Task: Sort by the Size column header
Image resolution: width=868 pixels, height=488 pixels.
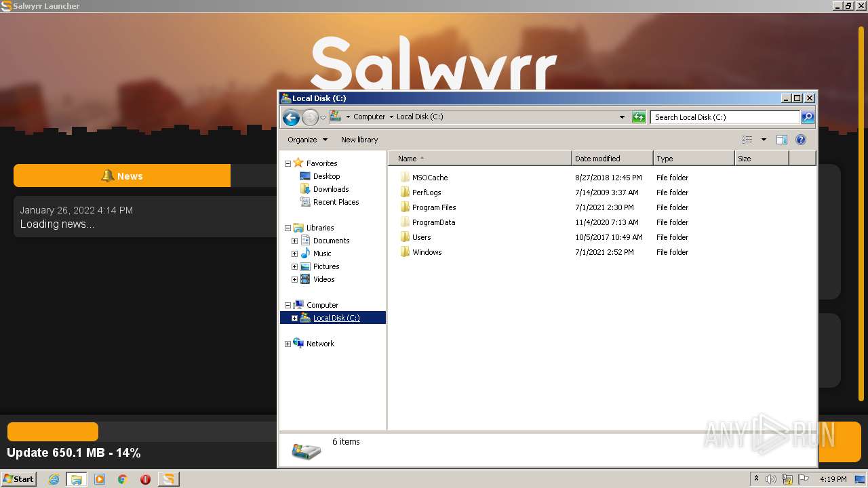Action: [762, 159]
